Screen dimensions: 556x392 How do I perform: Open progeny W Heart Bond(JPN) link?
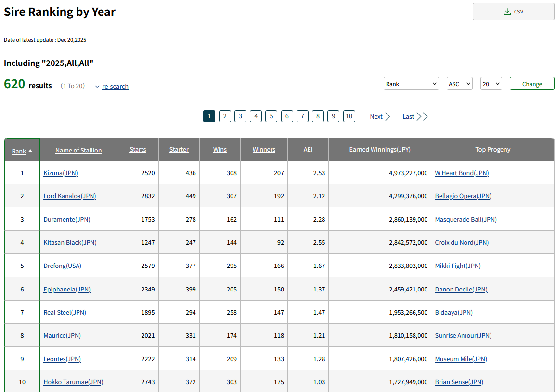click(462, 173)
